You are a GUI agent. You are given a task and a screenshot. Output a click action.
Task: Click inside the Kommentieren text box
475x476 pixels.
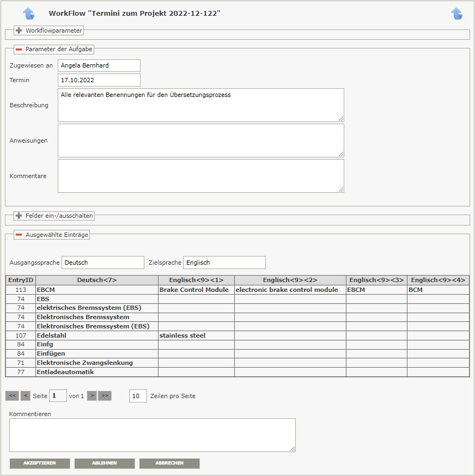(152, 435)
